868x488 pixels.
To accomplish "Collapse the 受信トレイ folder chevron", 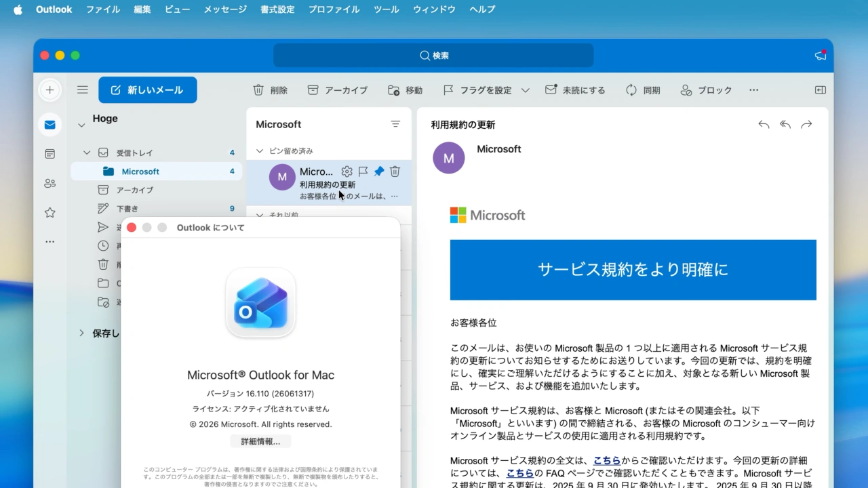I will tap(86, 152).
